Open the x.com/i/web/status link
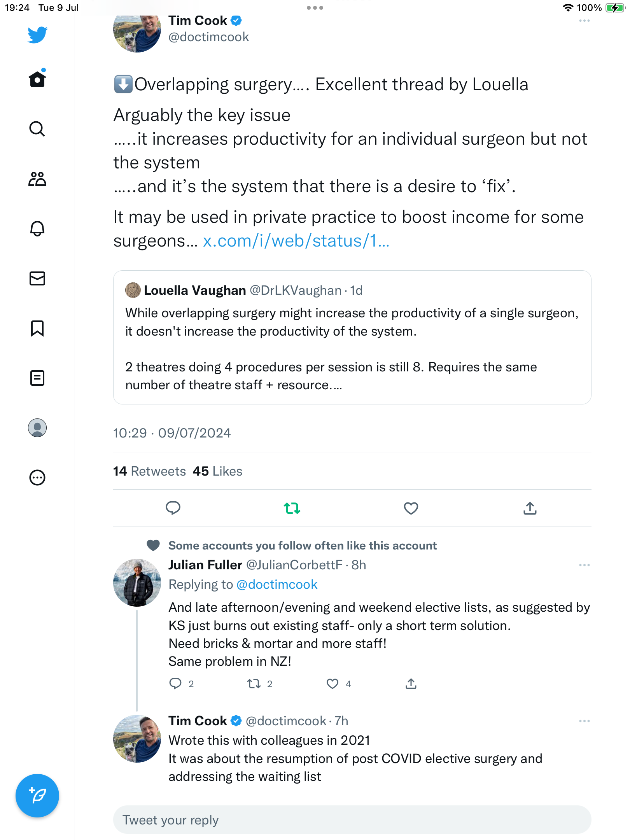 point(296,241)
